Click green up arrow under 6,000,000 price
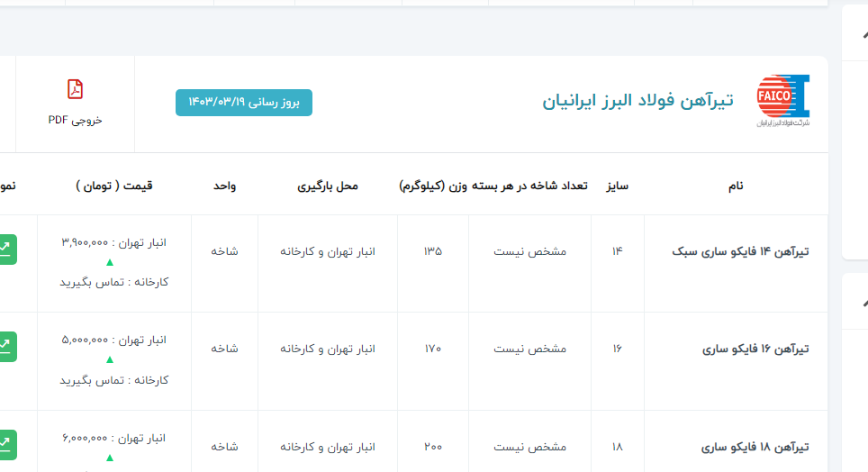Viewport: 868px width, 472px height. tap(110, 458)
